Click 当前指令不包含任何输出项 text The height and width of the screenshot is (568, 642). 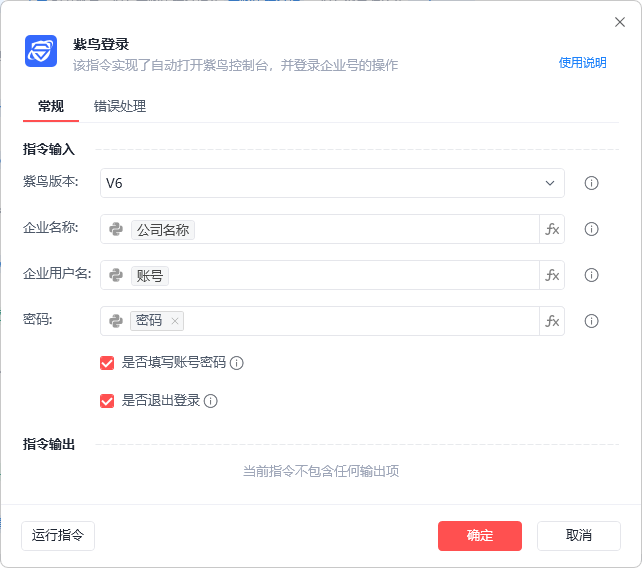pyautogui.click(x=321, y=471)
